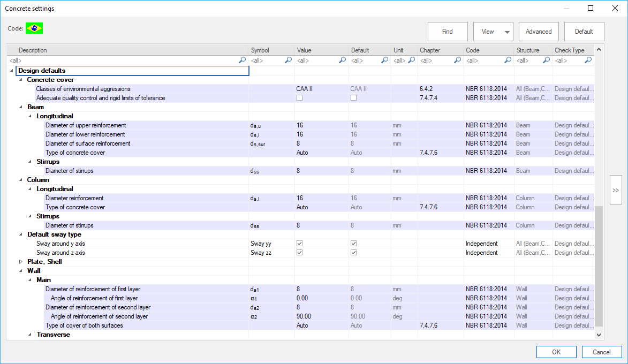This screenshot has height=364, width=628.
Task: Uncheck Sway around y axis value checkbox
Action: point(299,243)
